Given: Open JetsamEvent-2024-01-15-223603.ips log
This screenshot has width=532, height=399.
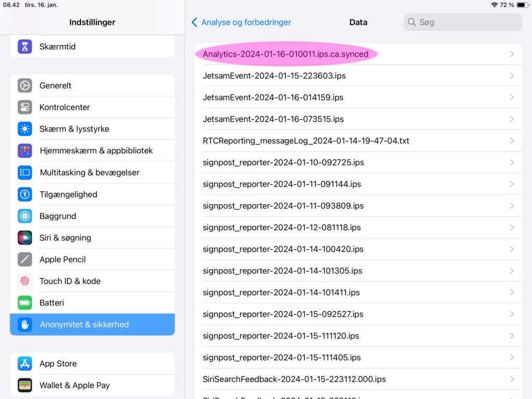Looking at the screenshot, I should (x=358, y=76).
